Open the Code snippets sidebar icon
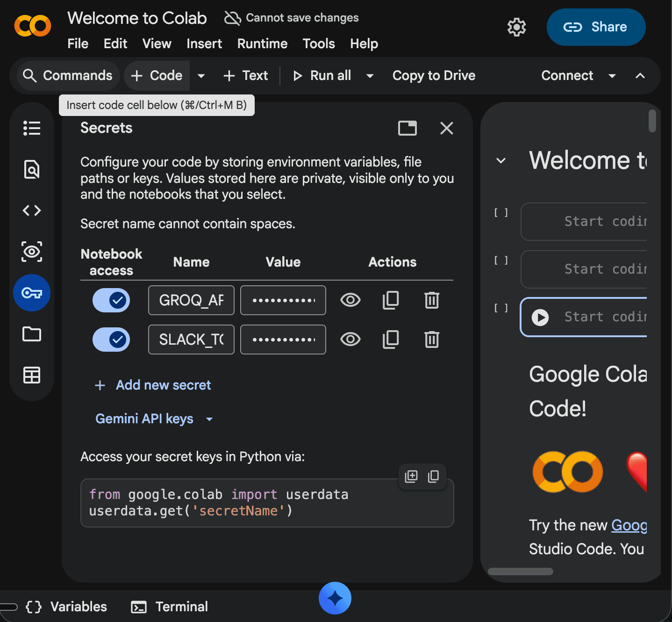The width and height of the screenshot is (672, 622). 32,210
